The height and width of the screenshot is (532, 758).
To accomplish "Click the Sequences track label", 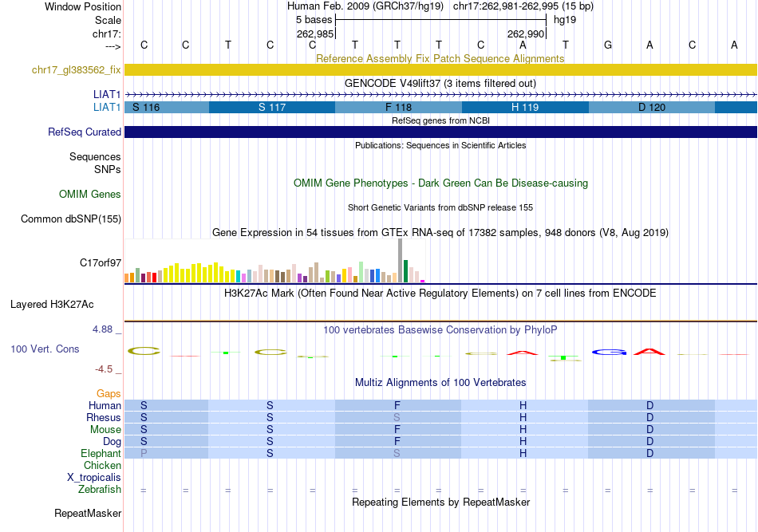I will (x=95, y=156).
